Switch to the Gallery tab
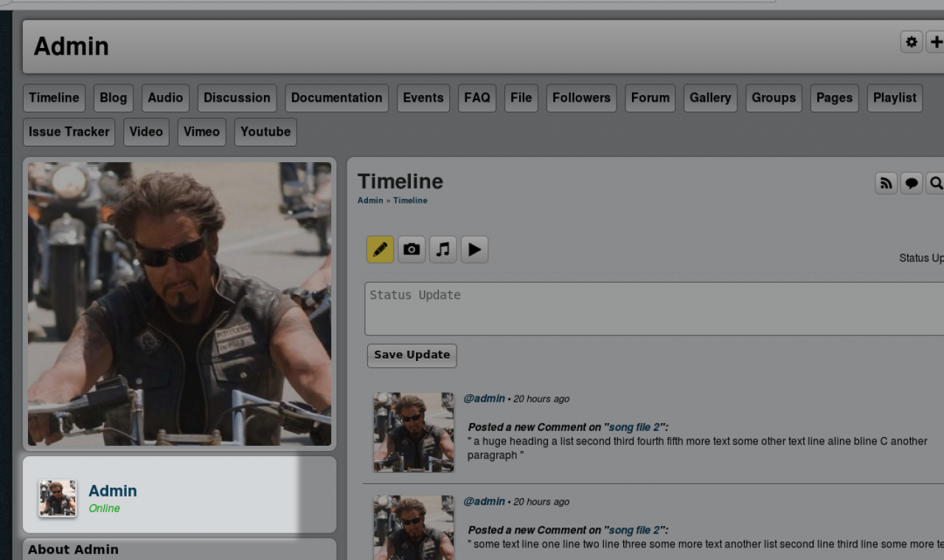Screen dimensions: 944x560 click(710, 98)
